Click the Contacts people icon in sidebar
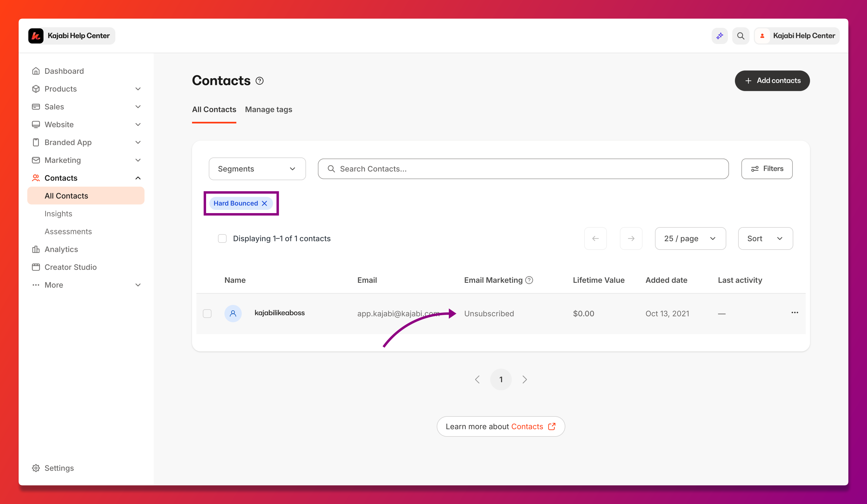The height and width of the screenshot is (504, 867). [x=36, y=178]
